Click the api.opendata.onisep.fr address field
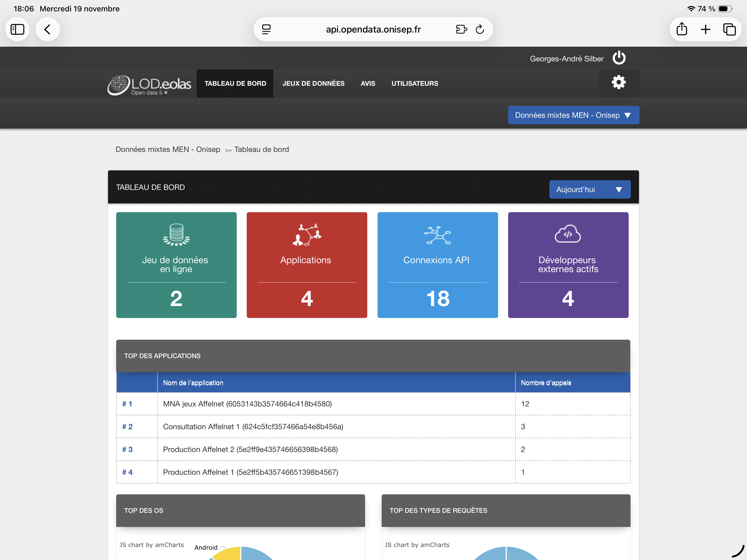 coord(373,29)
